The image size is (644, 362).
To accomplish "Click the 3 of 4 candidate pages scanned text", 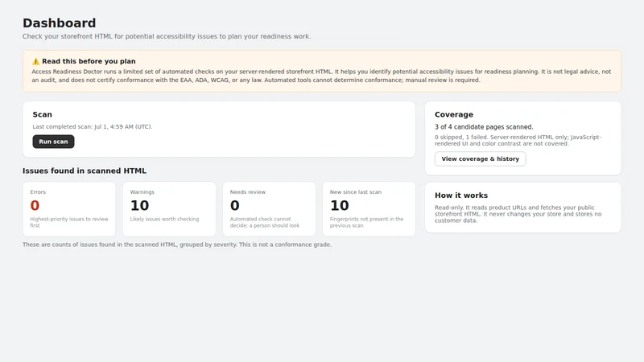I will 484,127.
